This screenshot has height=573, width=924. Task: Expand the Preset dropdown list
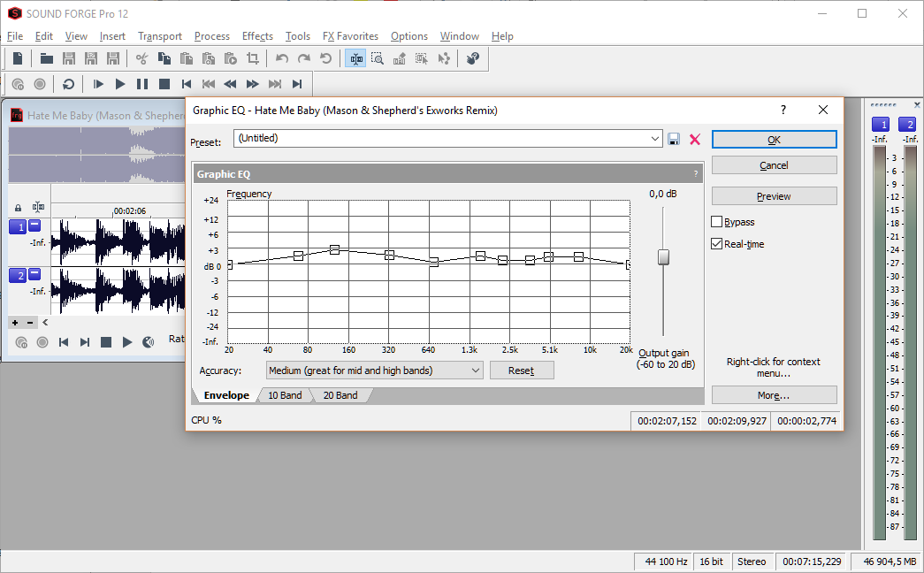(x=654, y=139)
